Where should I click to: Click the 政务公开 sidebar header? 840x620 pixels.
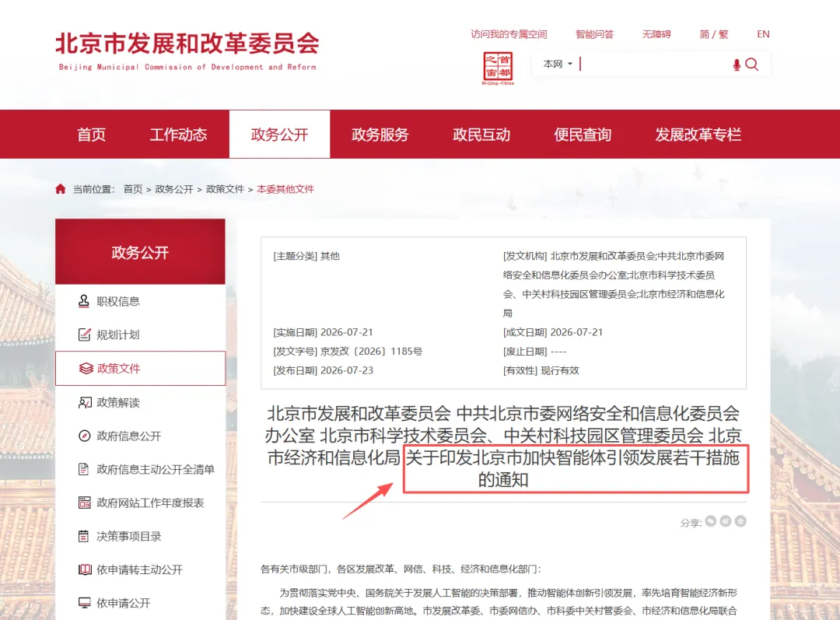point(140,252)
